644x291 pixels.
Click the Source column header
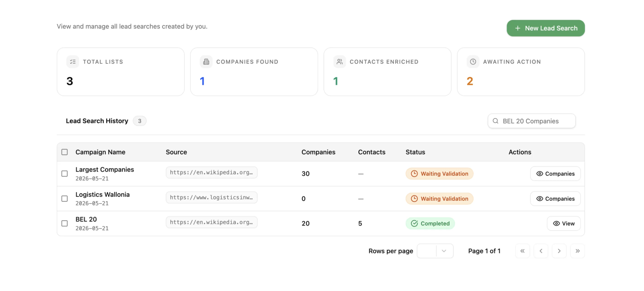(176, 152)
